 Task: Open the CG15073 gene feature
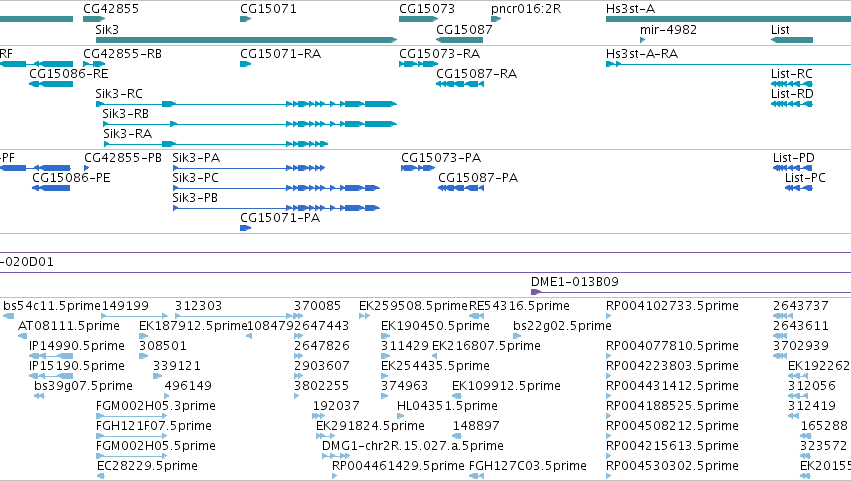point(418,19)
